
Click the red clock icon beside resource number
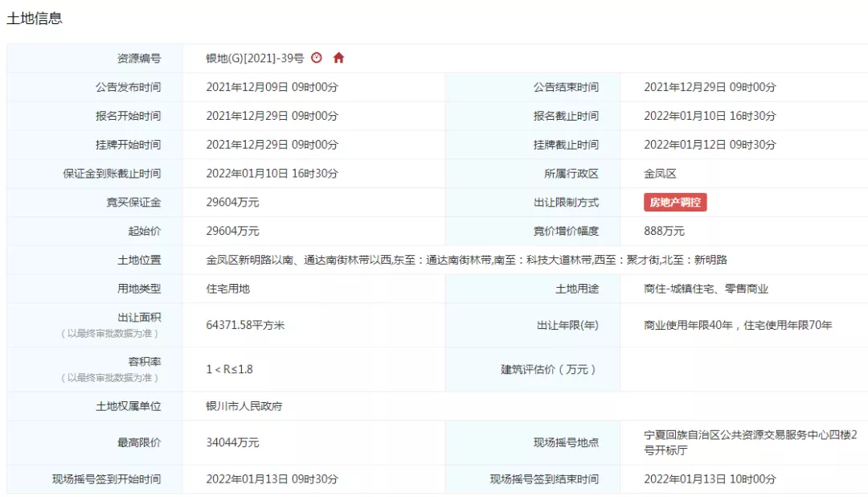(317, 58)
